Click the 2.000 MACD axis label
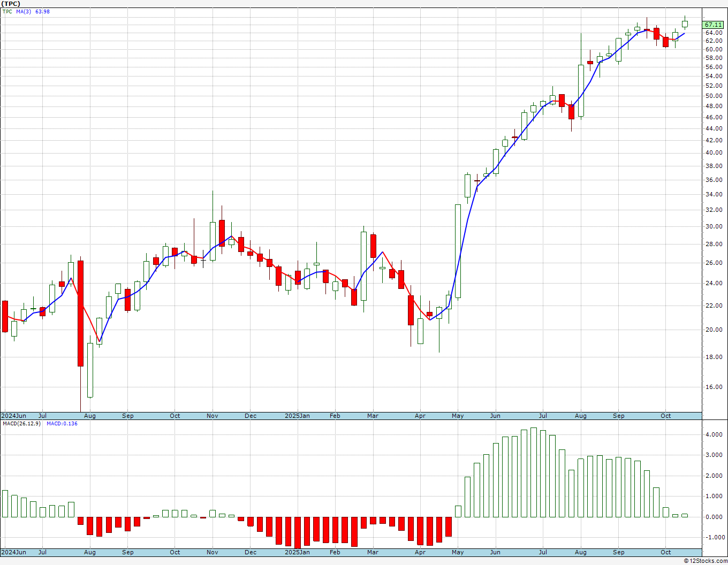This screenshot has width=728, height=565. 715,476
